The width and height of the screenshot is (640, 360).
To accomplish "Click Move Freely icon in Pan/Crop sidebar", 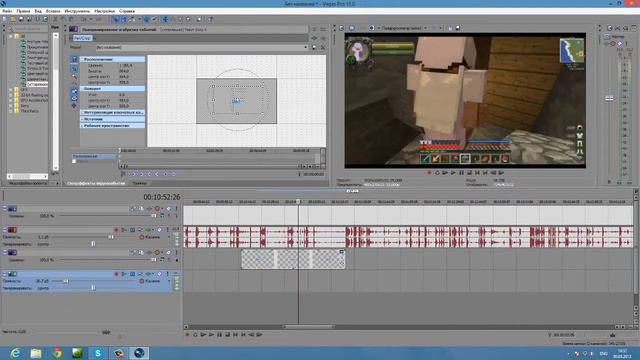I will tap(74, 105).
